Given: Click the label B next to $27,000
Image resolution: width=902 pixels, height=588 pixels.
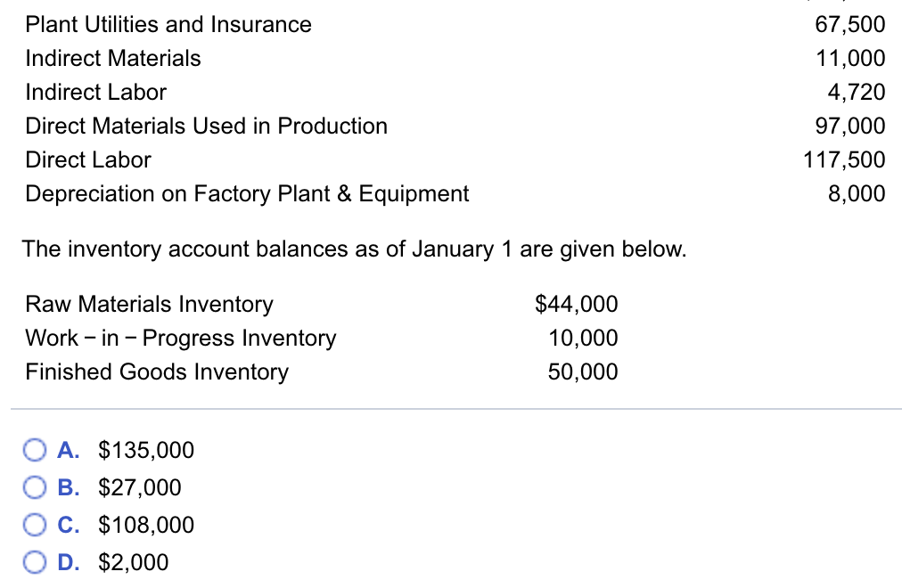Looking at the screenshot, I should coord(65,487).
